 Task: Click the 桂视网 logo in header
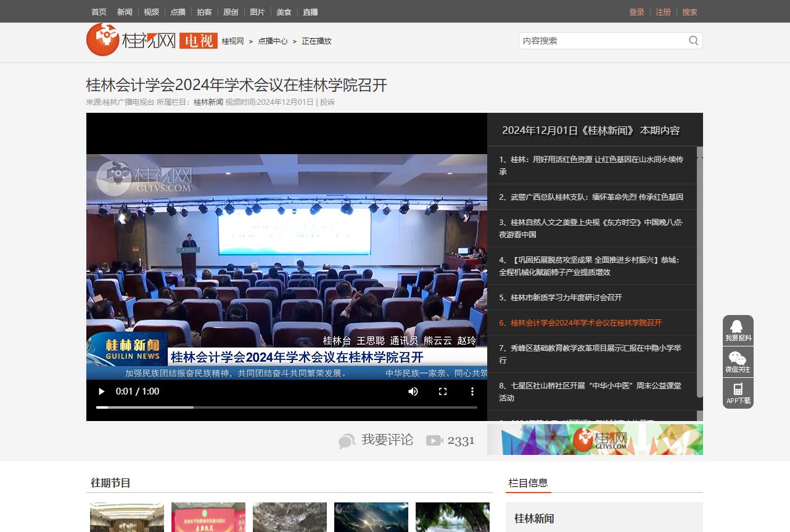pos(131,40)
